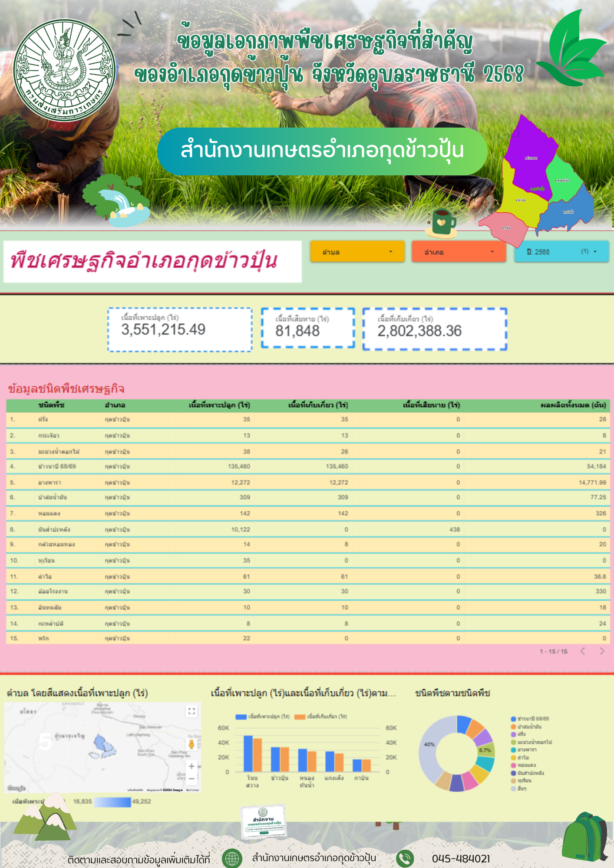Click the blue map color gradient legend
The image size is (614, 868).
click(x=112, y=802)
